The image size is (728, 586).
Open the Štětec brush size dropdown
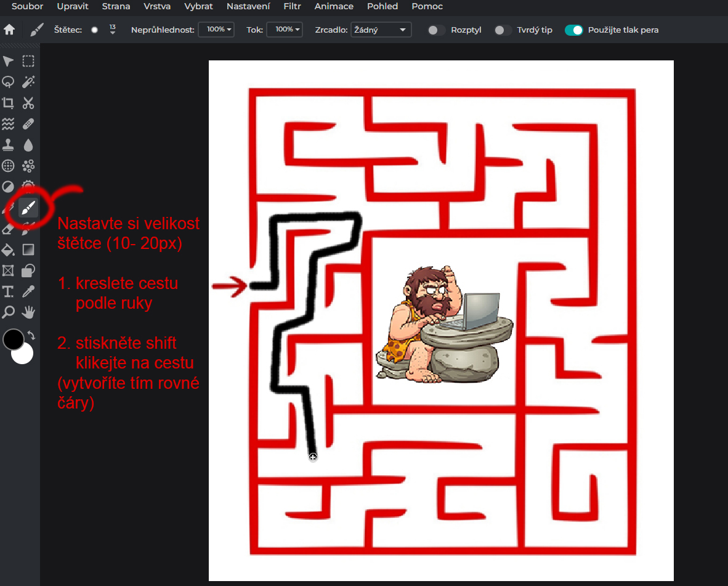(112, 30)
